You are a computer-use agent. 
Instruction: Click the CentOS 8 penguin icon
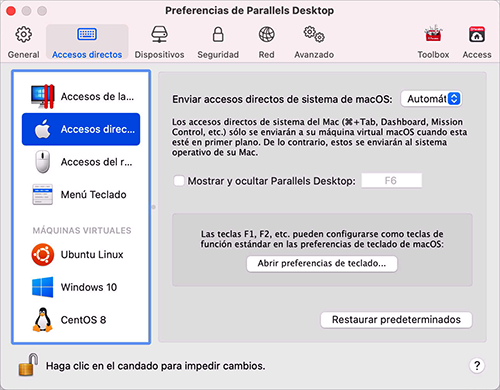(x=43, y=320)
